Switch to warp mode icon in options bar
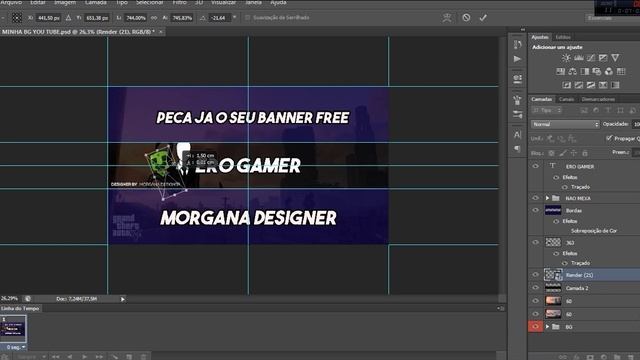Viewport: 640px width, 360px height. pos(447,18)
